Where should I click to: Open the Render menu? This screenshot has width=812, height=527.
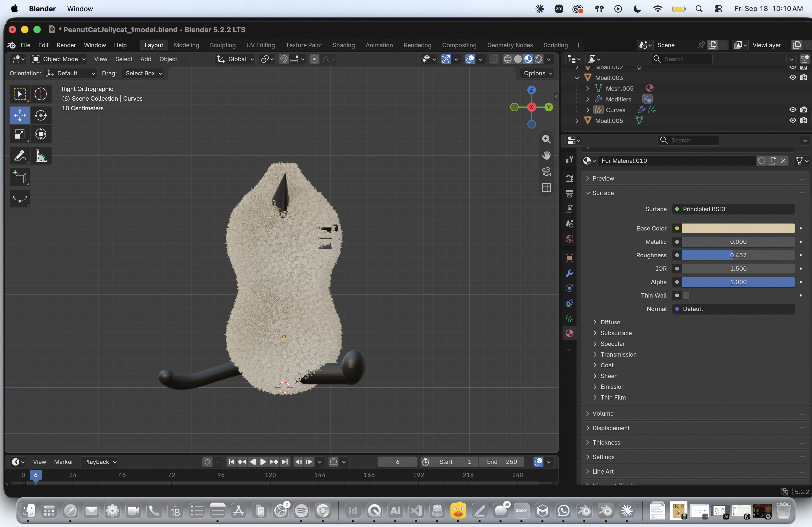(x=66, y=45)
